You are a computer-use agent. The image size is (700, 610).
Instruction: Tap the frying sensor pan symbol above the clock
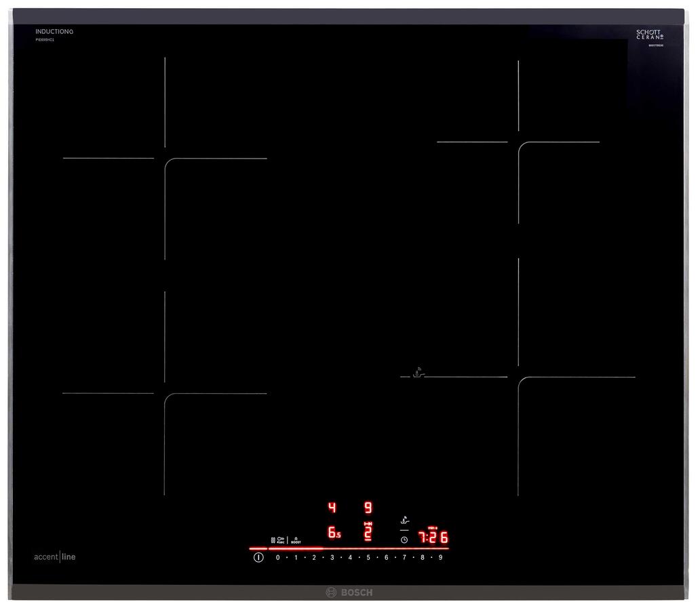(405, 521)
